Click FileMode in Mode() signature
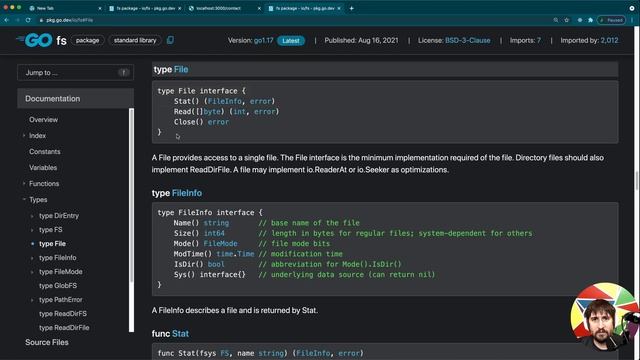Viewport: 640px width, 360px height. pos(220,243)
